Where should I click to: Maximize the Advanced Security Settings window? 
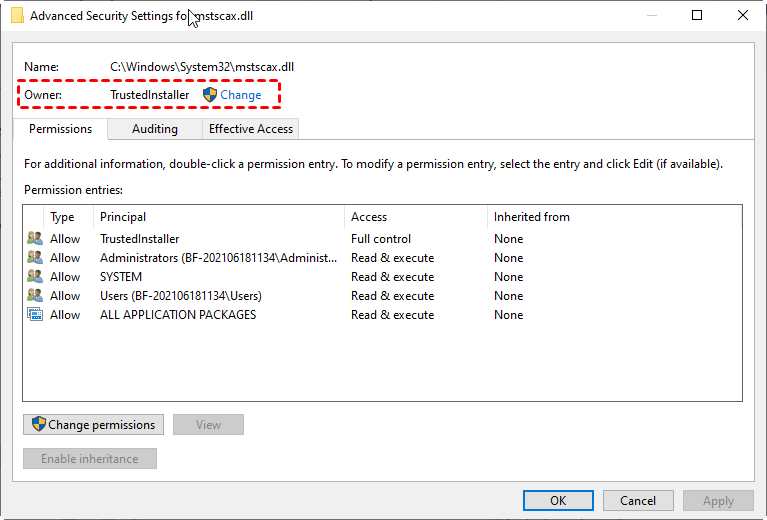tap(697, 15)
